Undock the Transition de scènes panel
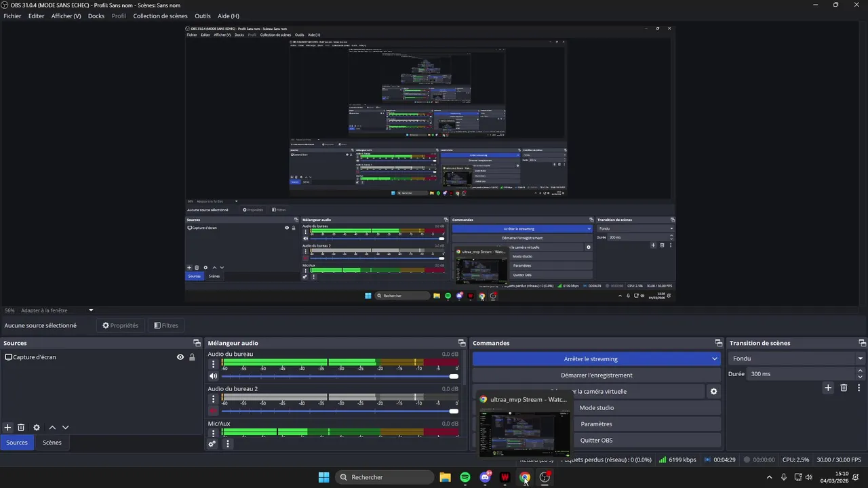 [863, 343]
